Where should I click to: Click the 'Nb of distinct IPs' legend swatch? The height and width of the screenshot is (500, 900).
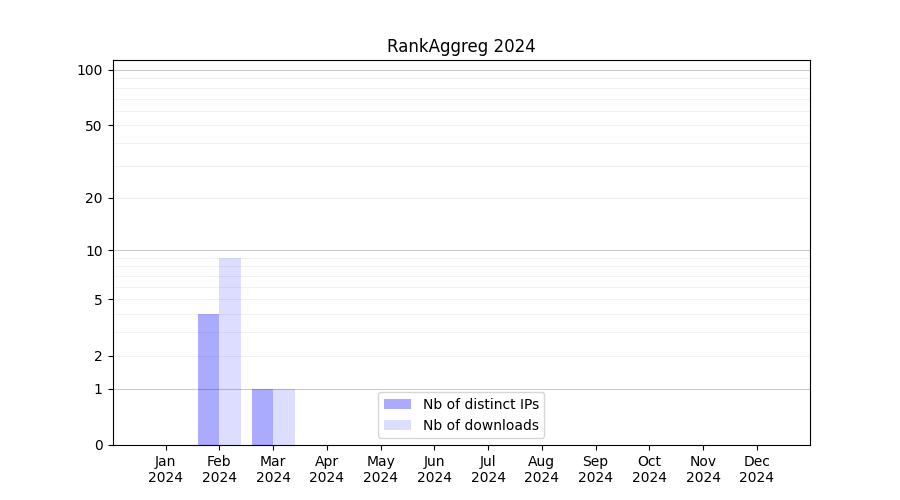pyautogui.click(x=397, y=404)
